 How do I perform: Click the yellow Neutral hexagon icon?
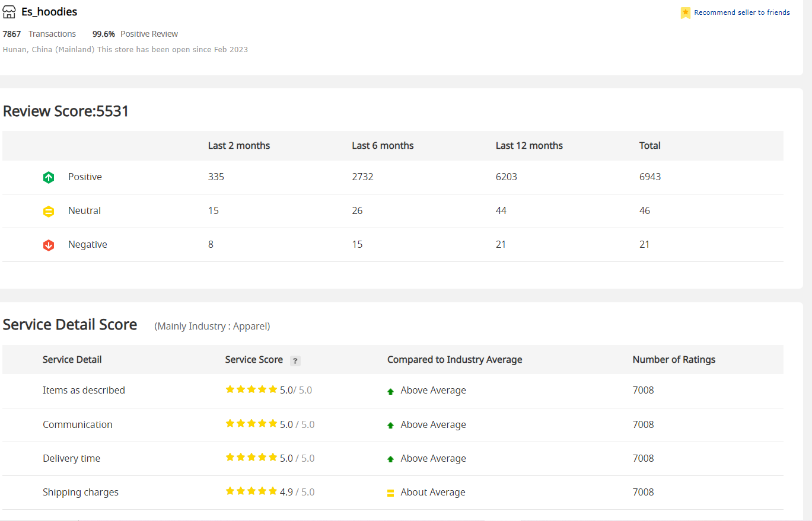[x=49, y=211]
